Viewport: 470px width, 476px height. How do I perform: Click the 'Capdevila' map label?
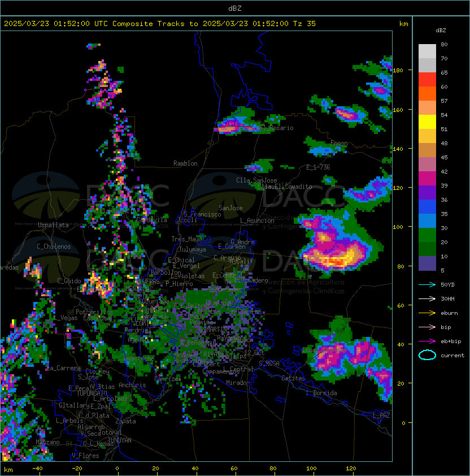pos(152,220)
